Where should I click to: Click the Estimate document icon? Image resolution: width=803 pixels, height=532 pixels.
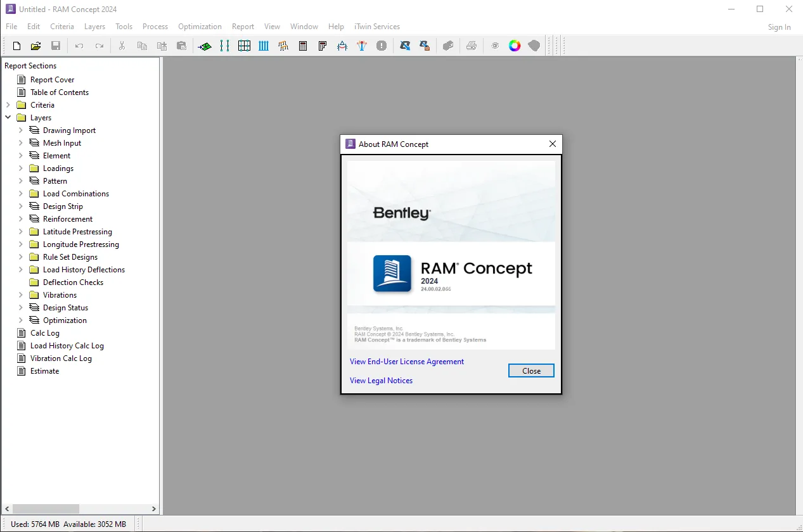click(x=22, y=371)
